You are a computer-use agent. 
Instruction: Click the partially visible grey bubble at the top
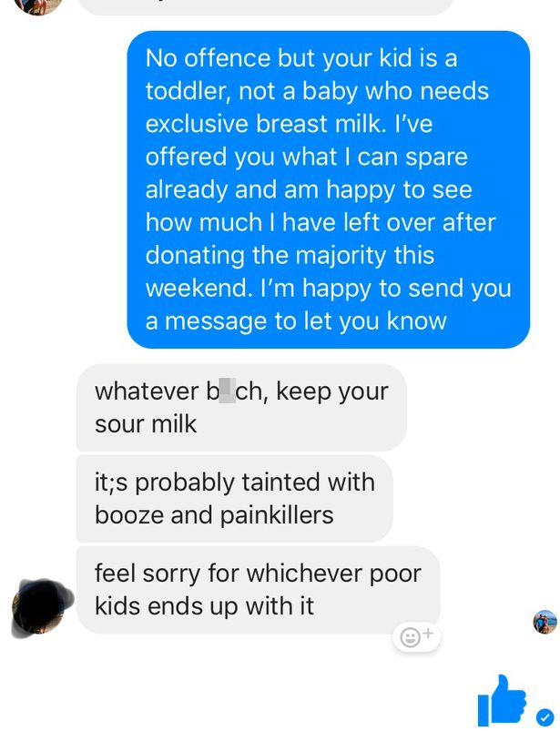click(267, 6)
